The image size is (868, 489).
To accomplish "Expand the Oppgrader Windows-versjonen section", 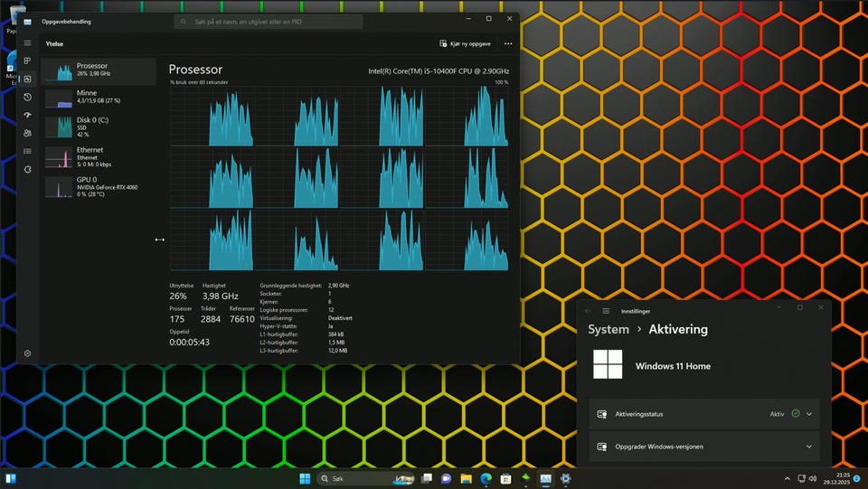I will click(x=809, y=447).
